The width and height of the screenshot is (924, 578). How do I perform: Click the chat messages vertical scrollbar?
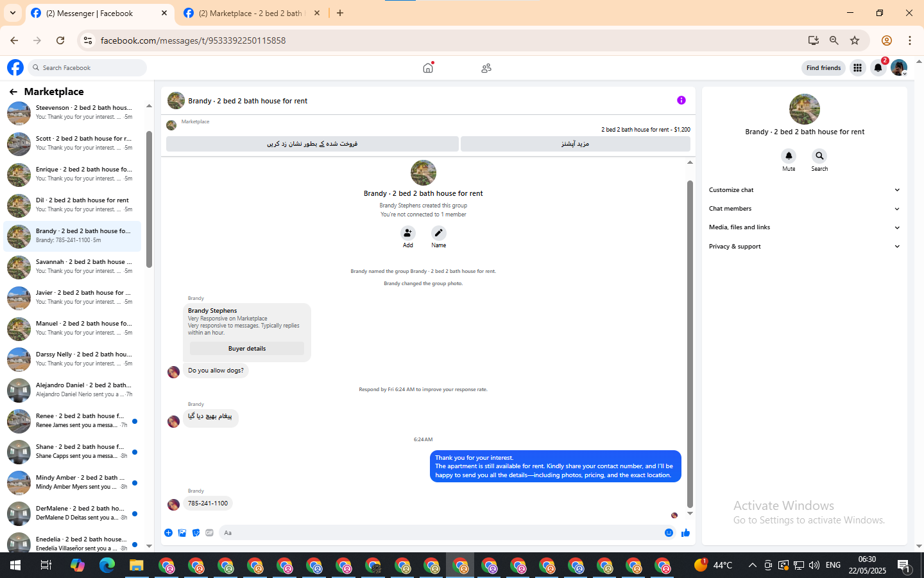point(690,344)
